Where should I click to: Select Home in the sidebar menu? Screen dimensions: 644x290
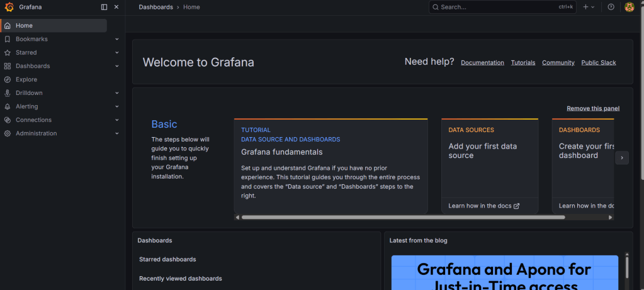click(24, 26)
